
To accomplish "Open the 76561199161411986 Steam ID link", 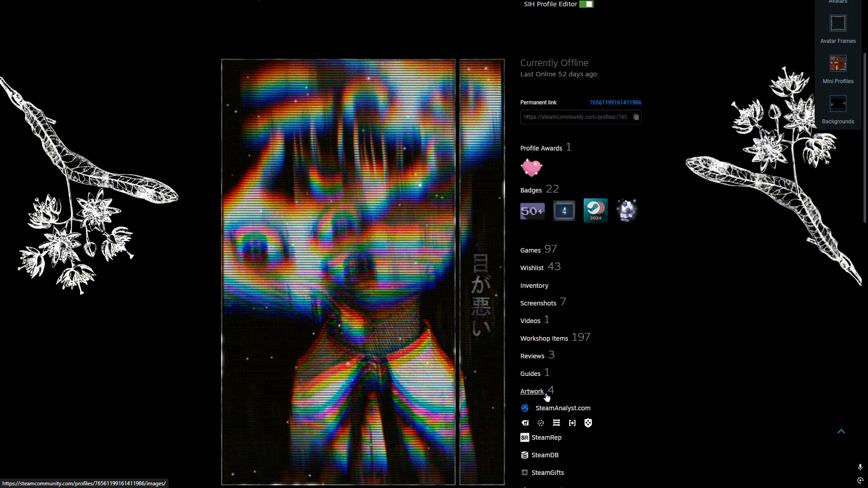I will click(615, 103).
